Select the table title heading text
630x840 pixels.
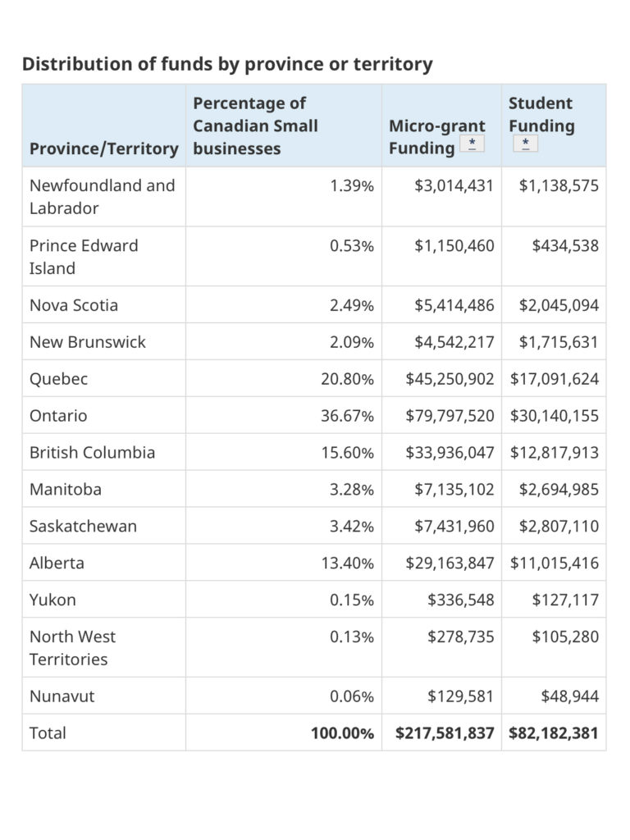pos(227,64)
